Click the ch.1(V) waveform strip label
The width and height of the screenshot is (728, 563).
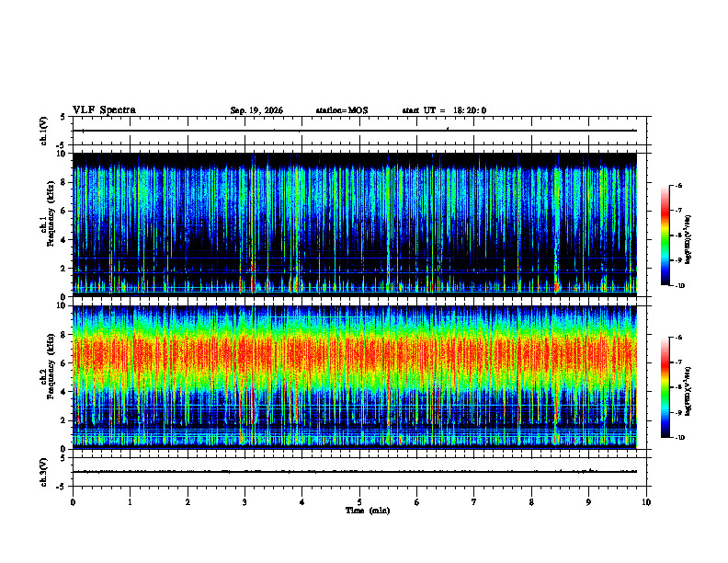click(44, 131)
